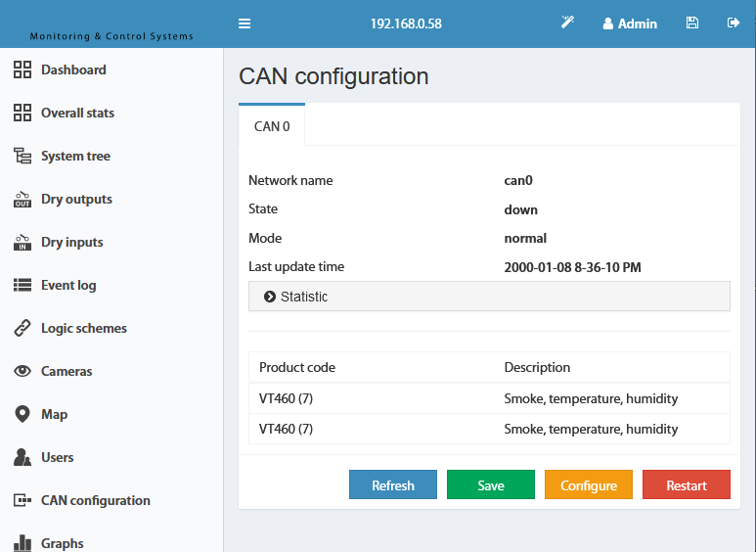This screenshot has height=552, width=756.
Task: Click the CAN configuration page heading
Action: click(x=334, y=76)
